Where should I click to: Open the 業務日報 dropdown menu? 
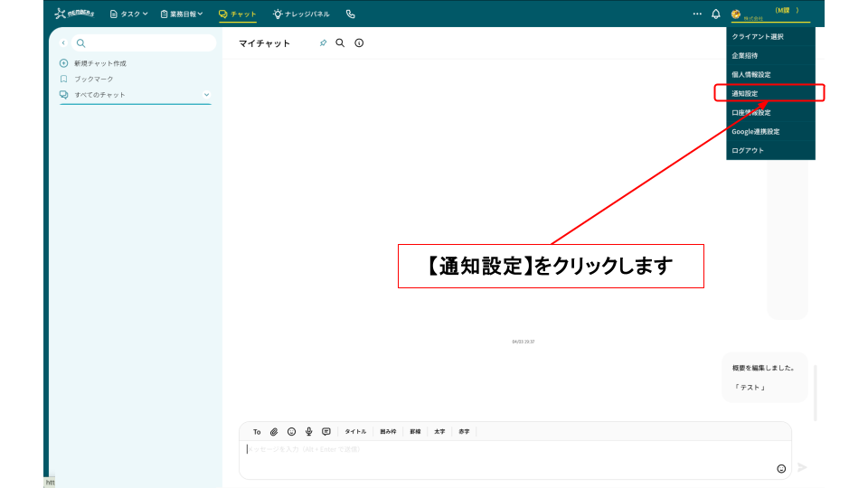181,14
